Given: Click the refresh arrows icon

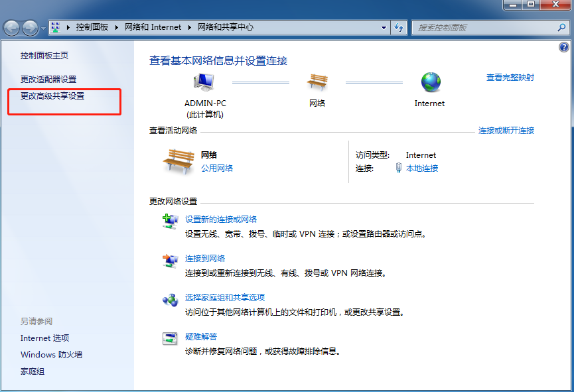Looking at the screenshot, I should [399, 28].
